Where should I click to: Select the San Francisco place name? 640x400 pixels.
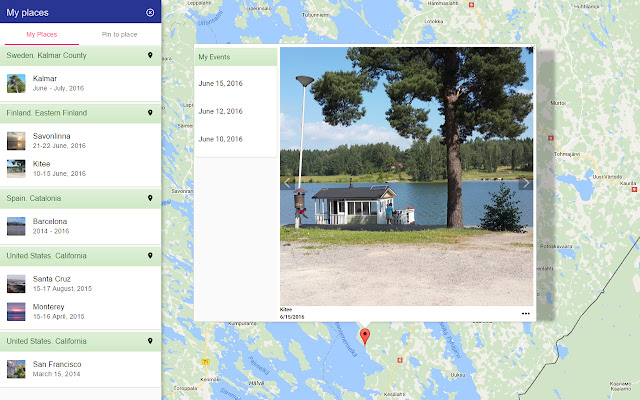(57, 364)
